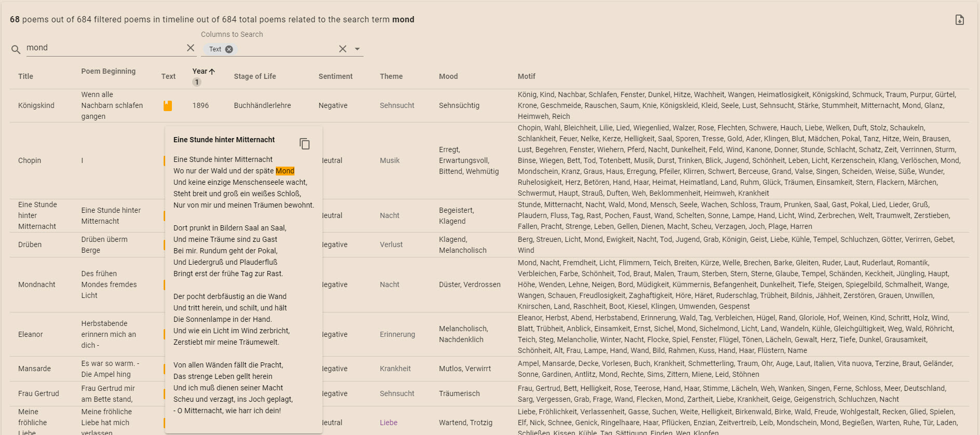Clear the 'mond' search text
Image resolution: width=980 pixels, height=435 pixels.
[191, 48]
